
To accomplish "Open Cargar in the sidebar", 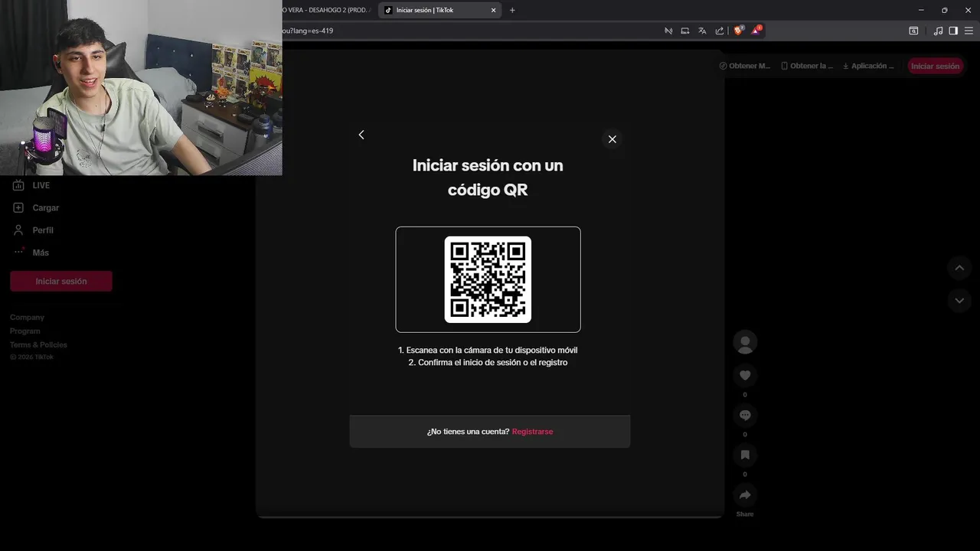I will point(36,207).
